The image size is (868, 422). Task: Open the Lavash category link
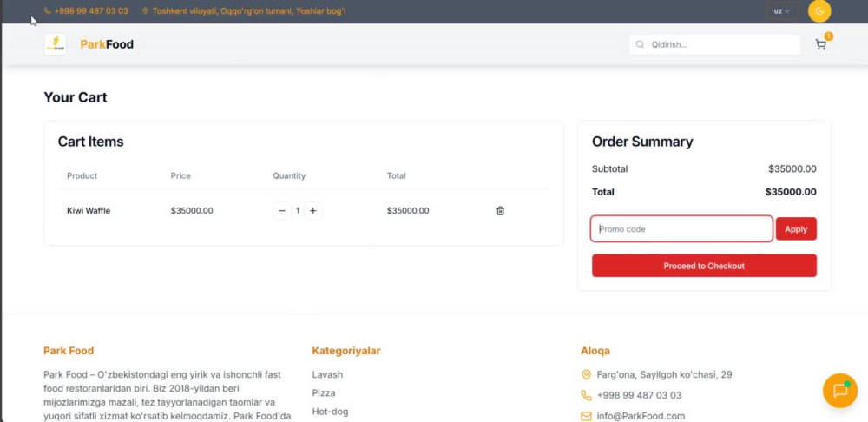click(327, 374)
